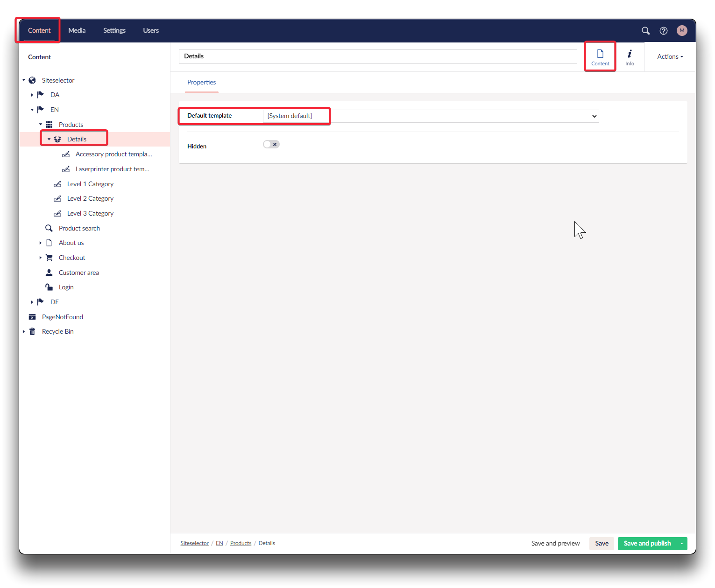Toggle the Hidden switch
Viewport: 715px width, 588px height.
tap(271, 144)
